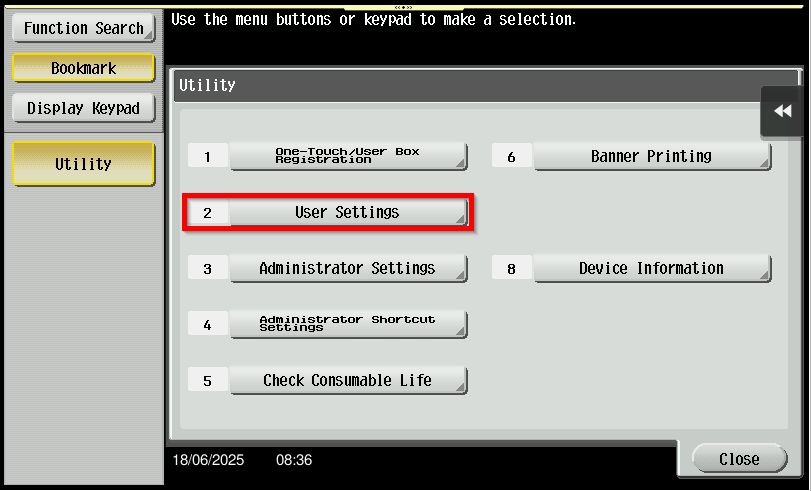
Task: Toggle the Bookmark button
Action: (x=83, y=69)
